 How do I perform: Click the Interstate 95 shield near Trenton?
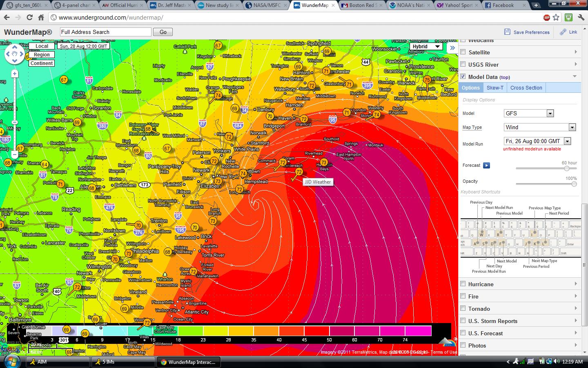point(178,216)
